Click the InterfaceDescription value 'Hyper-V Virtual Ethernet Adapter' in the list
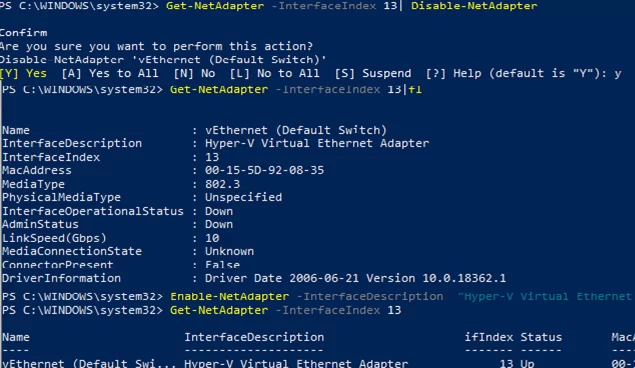 pos(317,143)
